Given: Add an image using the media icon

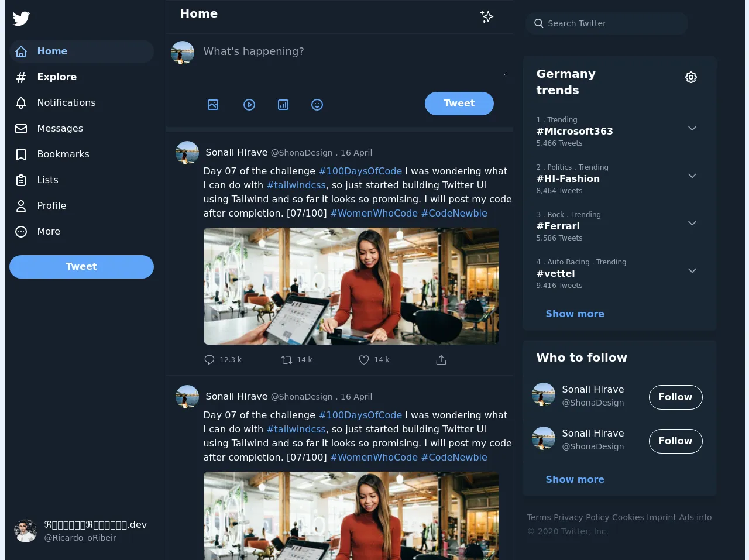Looking at the screenshot, I should [213, 105].
